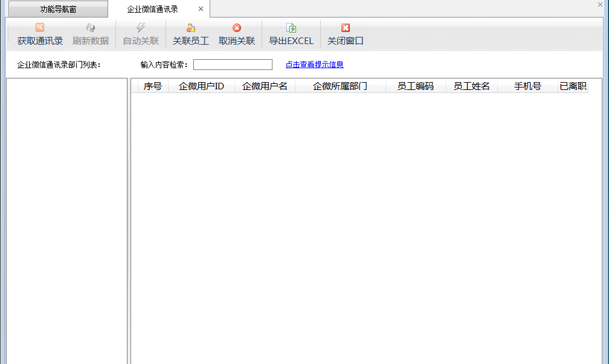Sort by 企微所属部门 column header

pos(340,86)
